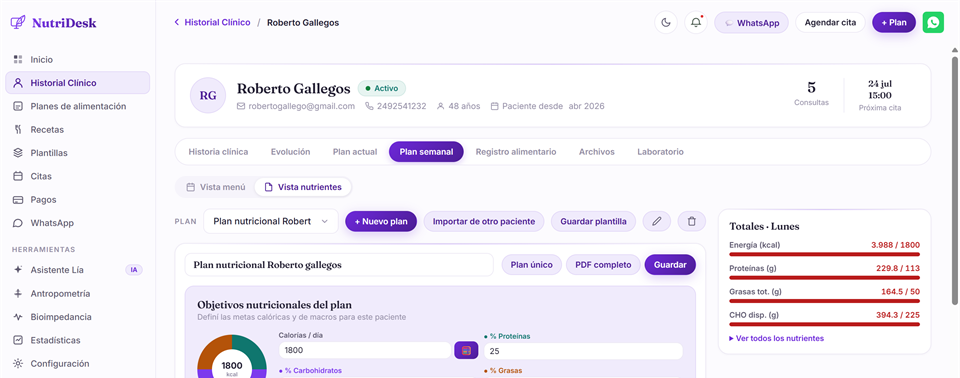960x378 pixels.
Task: Click the NutriDesk logo icon
Action: tap(18, 23)
